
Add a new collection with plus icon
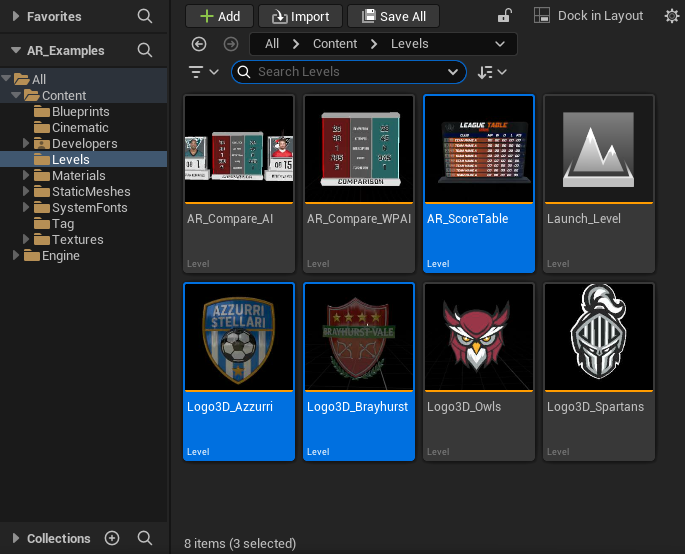point(112,538)
